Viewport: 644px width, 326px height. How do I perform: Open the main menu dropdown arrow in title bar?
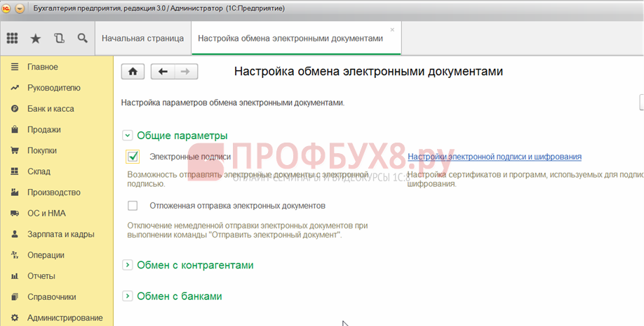coord(20,8)
